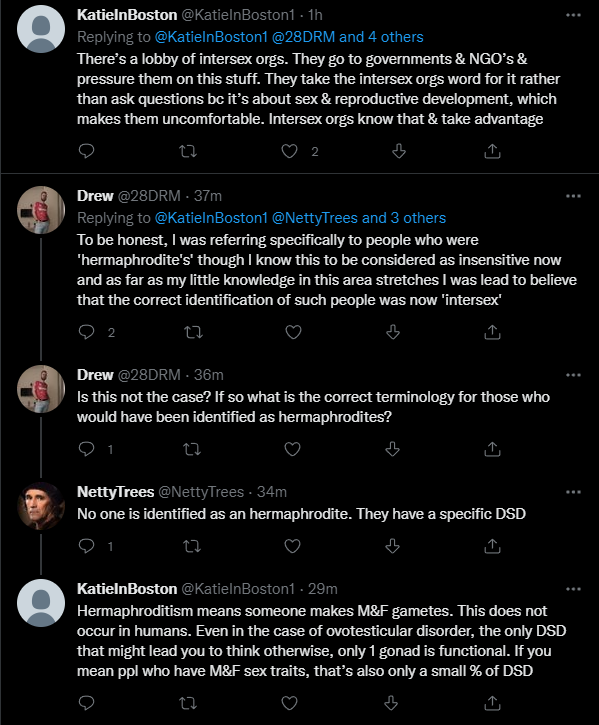Viewport: 599px width, 725px height.
Task: Share NettyTrees' tweet about DSD
Action: point(492,547)
